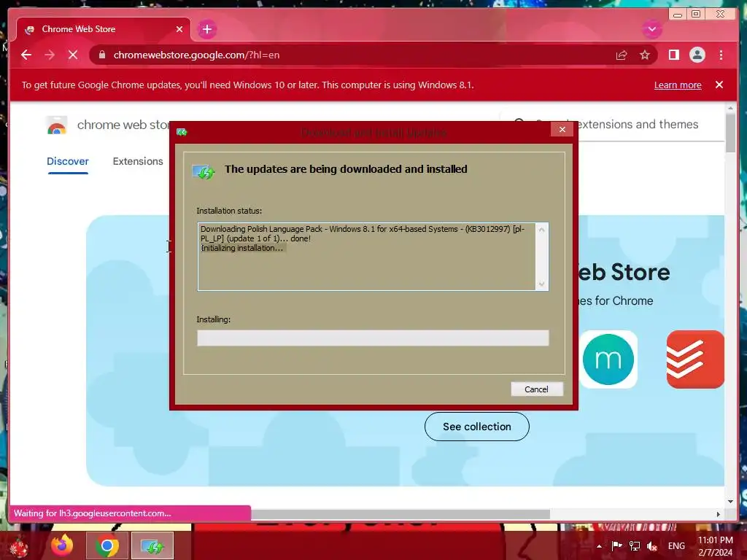
Task: Click down arrow of status box scrollbar
Action: coord(542,284)
